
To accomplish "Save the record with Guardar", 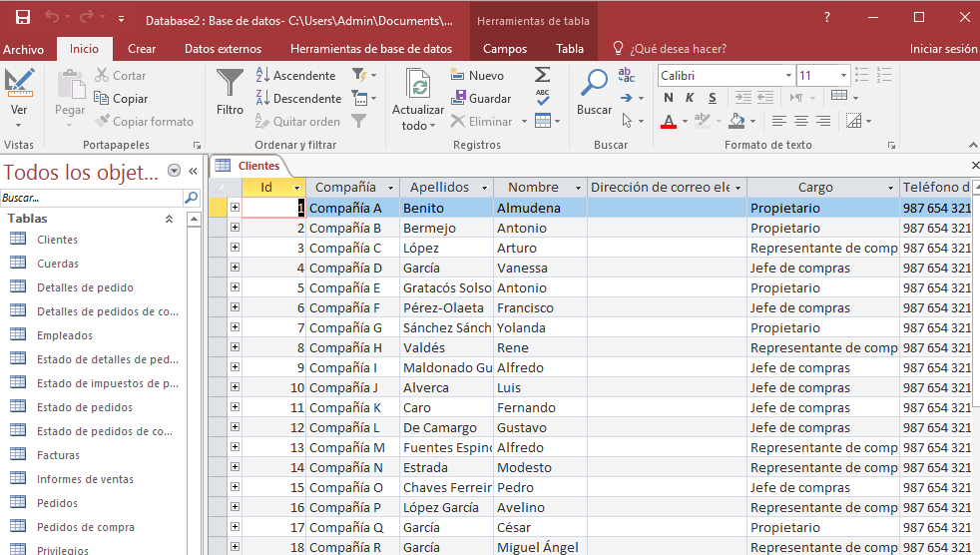I will [x=481, y=98].
